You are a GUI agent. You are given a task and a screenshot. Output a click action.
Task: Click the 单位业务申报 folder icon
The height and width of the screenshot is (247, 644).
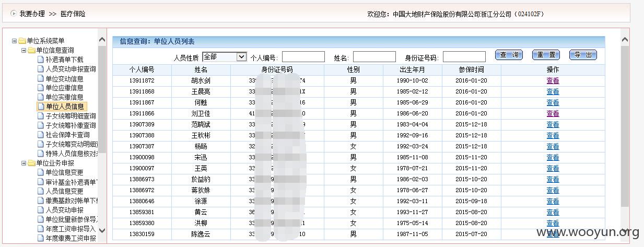(31, 163)
